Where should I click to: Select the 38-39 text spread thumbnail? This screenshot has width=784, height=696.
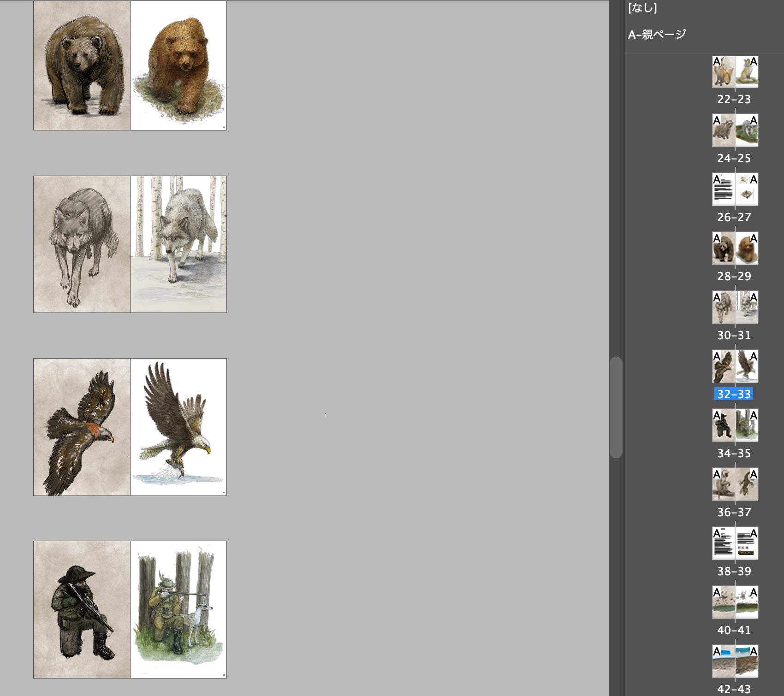pyautogui.click(x=735, y=543)
